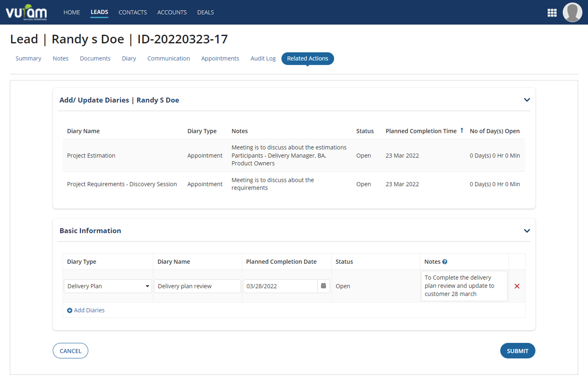Click 0 Day(s) 0 Hr 0 Min for Project Estimation
Image resolution: width=588 pixels, height=382 pixels.
(x=495, y=155)
